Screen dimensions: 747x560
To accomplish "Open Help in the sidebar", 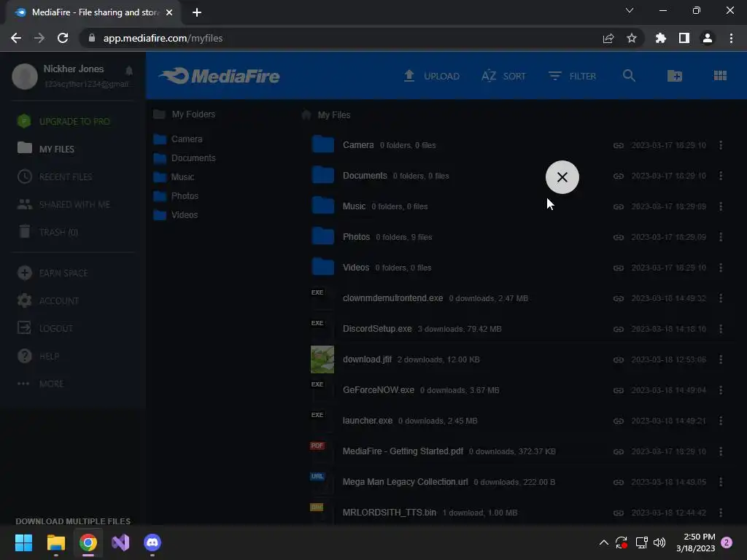I will pyautogui.click(x=38, y=356).
